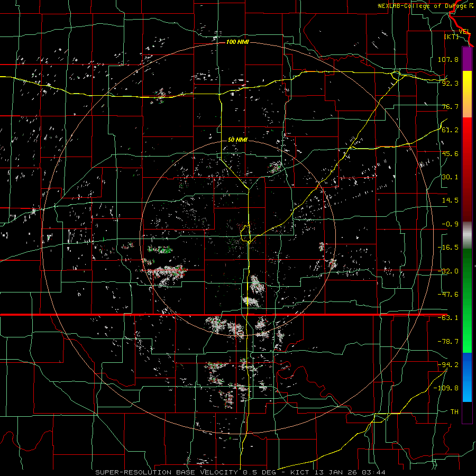
Task: Click the 50 NMI range ring label
Action: (237, 140)
